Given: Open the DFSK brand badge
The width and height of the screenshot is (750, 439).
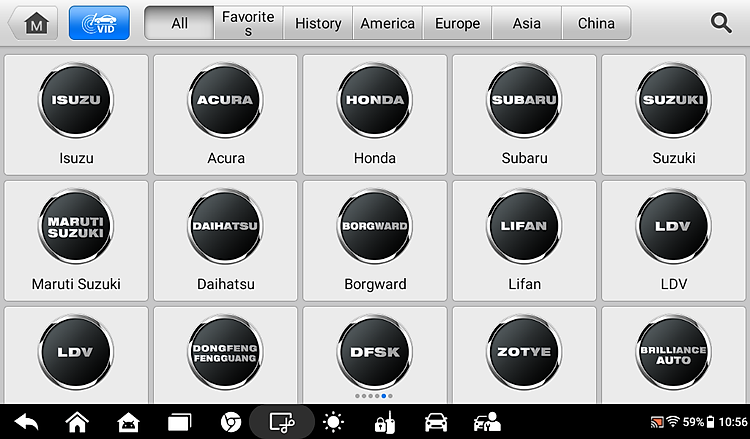Looking at the screenshot, I should (375, 352).
